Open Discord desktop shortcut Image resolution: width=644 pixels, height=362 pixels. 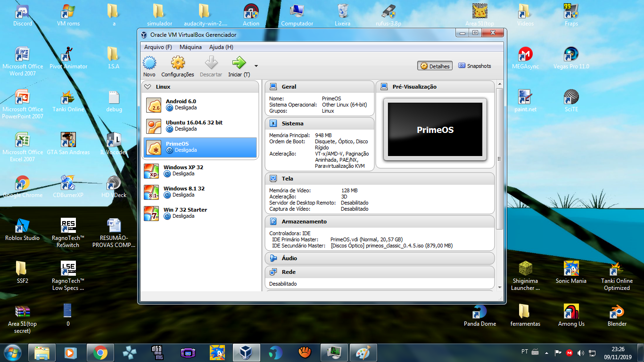point(23,15)
